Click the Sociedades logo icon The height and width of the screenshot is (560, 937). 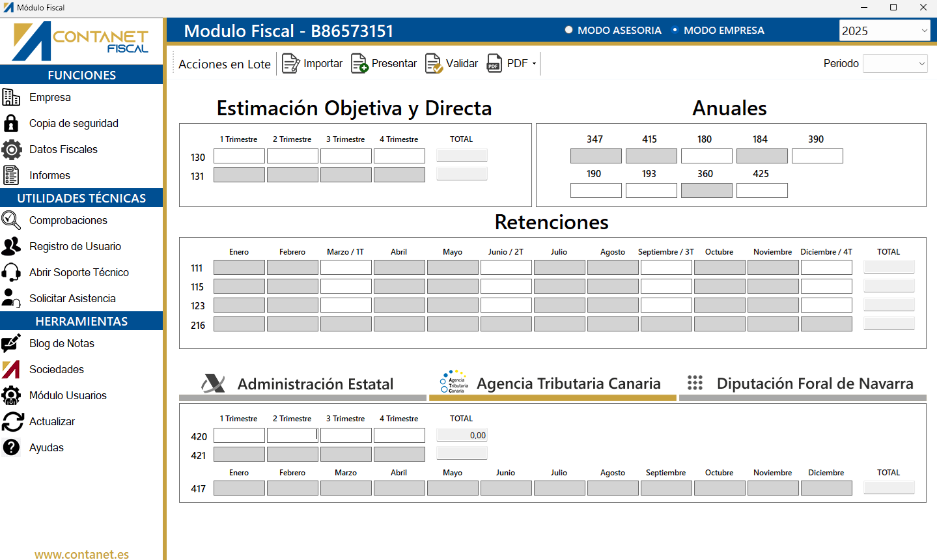pos(11,369)
